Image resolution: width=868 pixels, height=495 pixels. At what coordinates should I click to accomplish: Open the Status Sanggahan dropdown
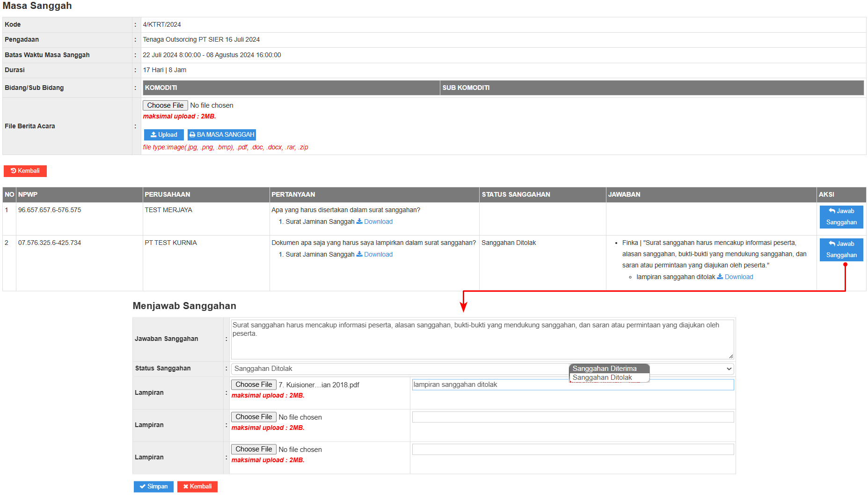click(x=482, y=369)
